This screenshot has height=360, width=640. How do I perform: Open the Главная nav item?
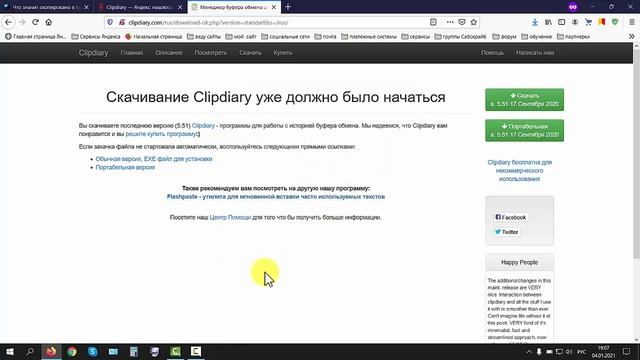[x=131, y=53]
